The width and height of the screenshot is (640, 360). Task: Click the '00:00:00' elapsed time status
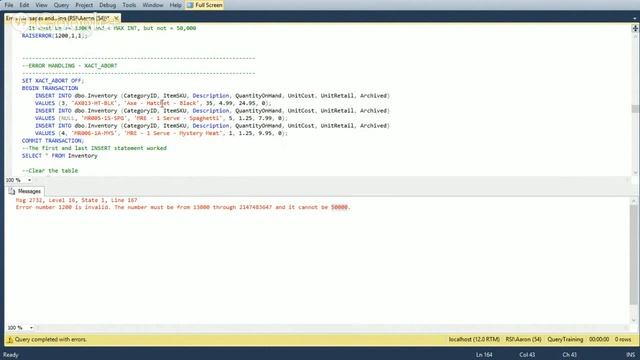point(599,340)
